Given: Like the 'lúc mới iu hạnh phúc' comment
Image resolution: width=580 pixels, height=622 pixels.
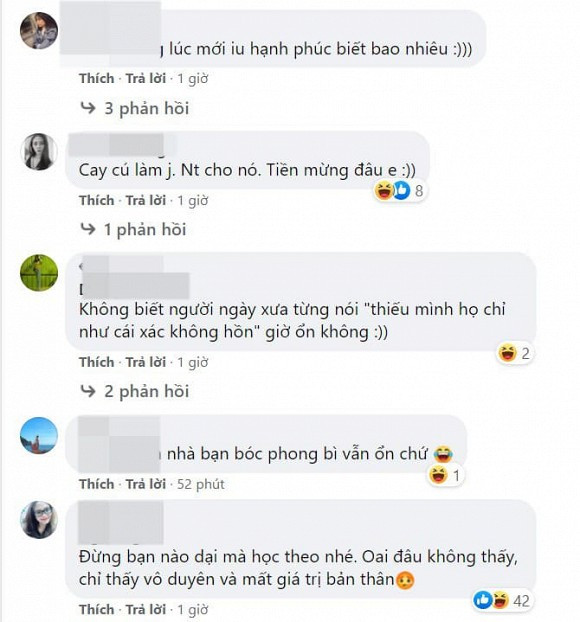Looking at the screenshot, I should (x=96, y=79).
